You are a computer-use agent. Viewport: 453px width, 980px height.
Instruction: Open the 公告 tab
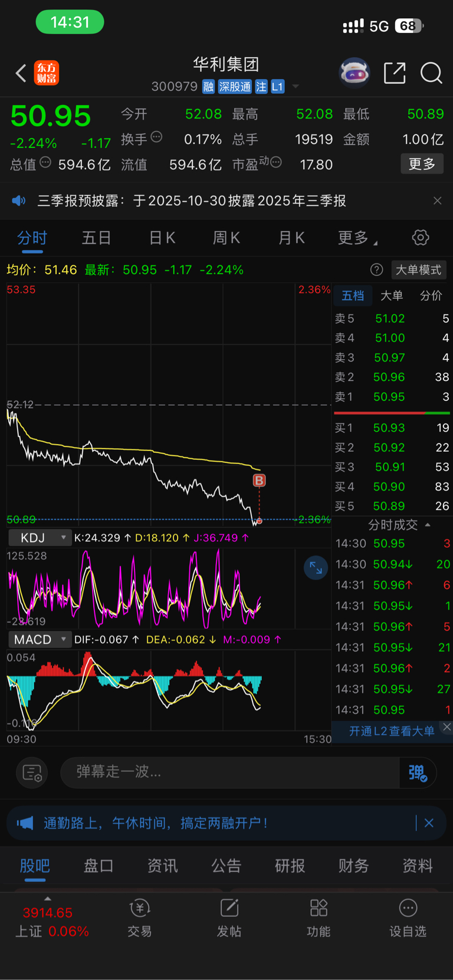tap(226, 866)
